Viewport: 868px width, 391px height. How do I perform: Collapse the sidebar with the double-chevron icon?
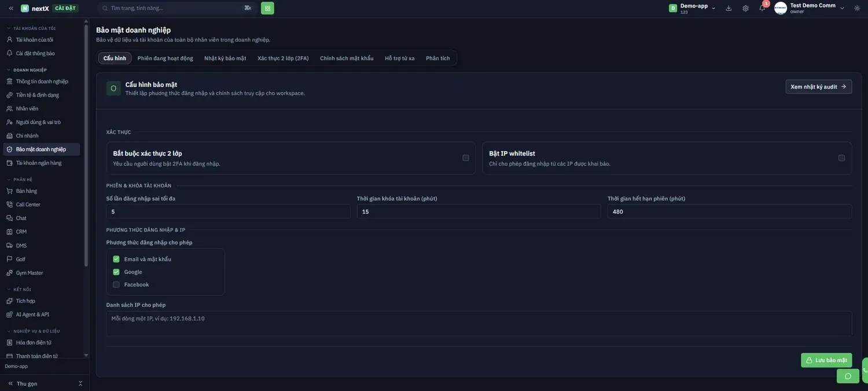(11, 8)
